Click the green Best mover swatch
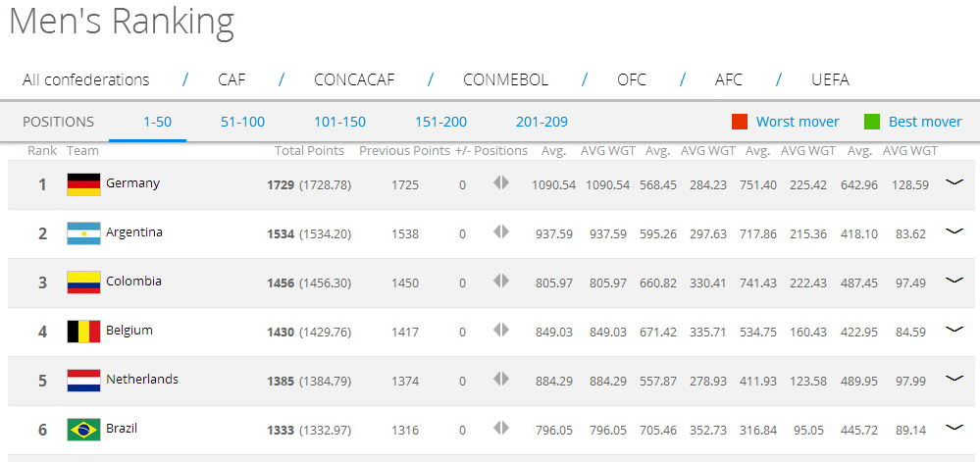This screenshot has height=462, width=980. 872,122
